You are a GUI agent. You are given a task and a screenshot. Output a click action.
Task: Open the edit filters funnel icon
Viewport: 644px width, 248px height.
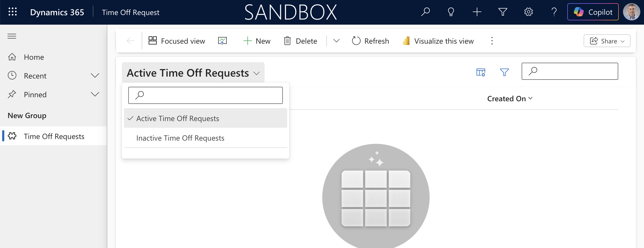coord(504,72)
